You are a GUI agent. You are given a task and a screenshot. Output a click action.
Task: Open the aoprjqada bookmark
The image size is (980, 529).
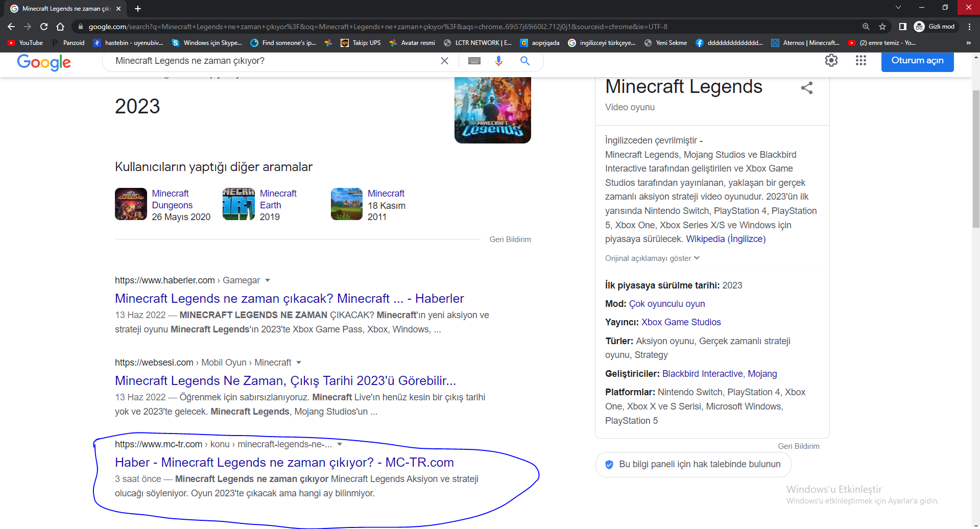(x=540, y=43)
